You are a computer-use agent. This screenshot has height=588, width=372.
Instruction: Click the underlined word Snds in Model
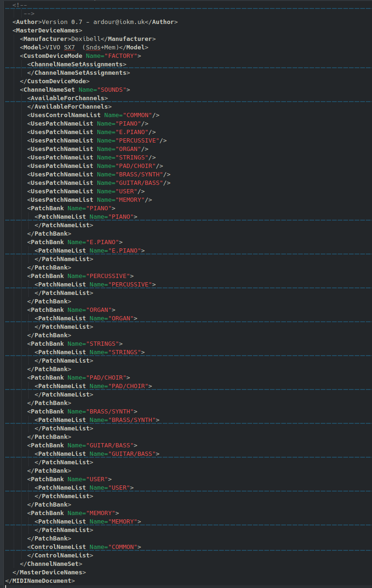[x=93, y=48]
